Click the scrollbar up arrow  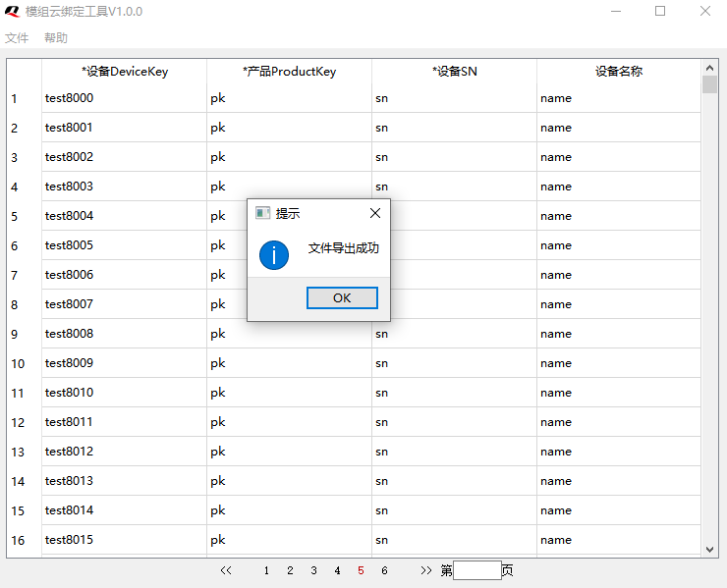709,68
